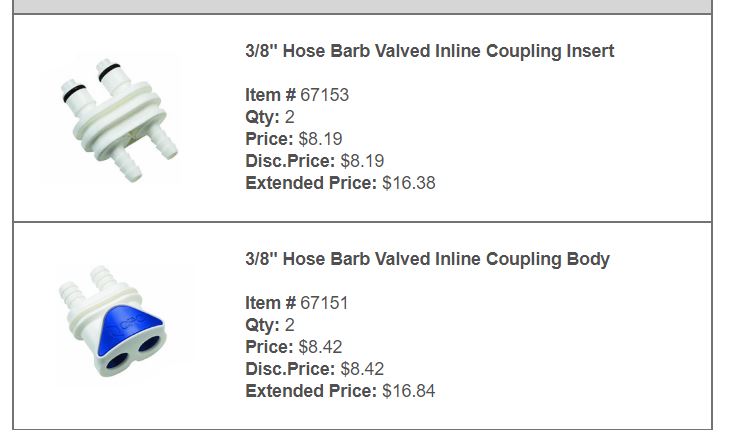730x444 pixels.
Task: Select item number 67151
Action: (324, 303)
